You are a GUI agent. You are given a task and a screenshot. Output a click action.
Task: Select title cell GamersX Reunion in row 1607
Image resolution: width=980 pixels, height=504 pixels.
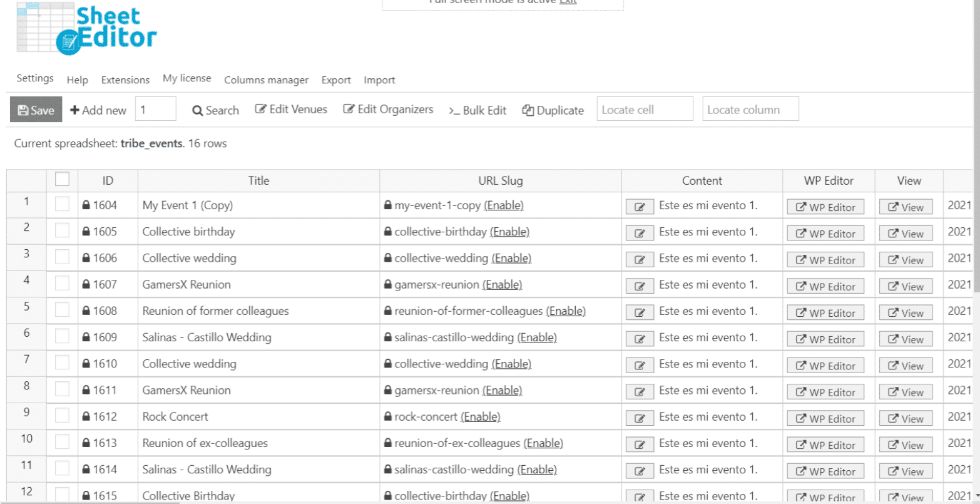(258, 284)
